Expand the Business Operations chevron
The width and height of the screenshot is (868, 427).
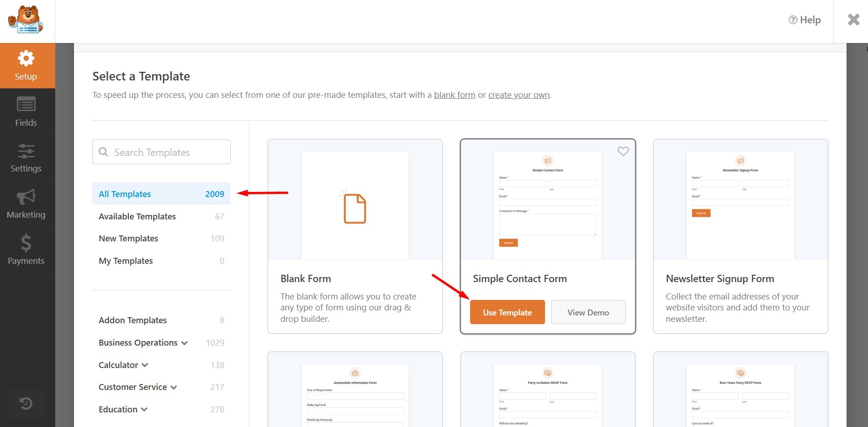click(185, 343)
